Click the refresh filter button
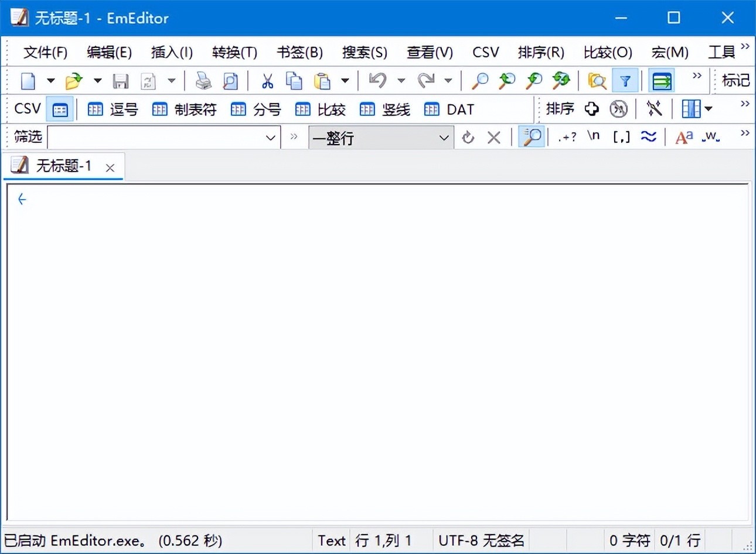Viewport: 756px width, 554px height. point(468,137)
